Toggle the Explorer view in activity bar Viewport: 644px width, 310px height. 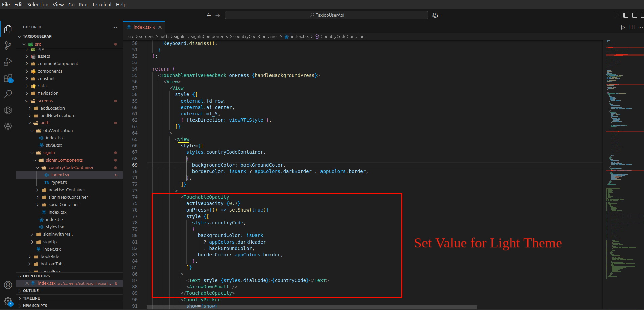pos(8,29)
